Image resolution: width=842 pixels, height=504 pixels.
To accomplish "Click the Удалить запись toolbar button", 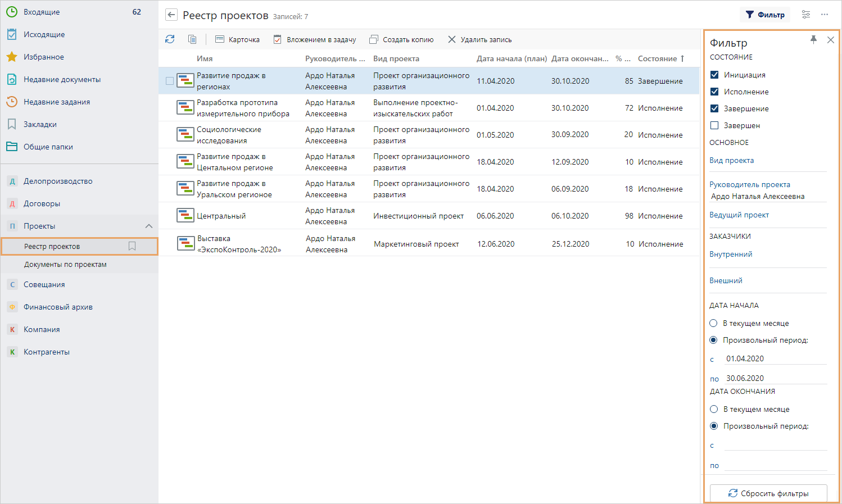I will click(x=480, y=39).
